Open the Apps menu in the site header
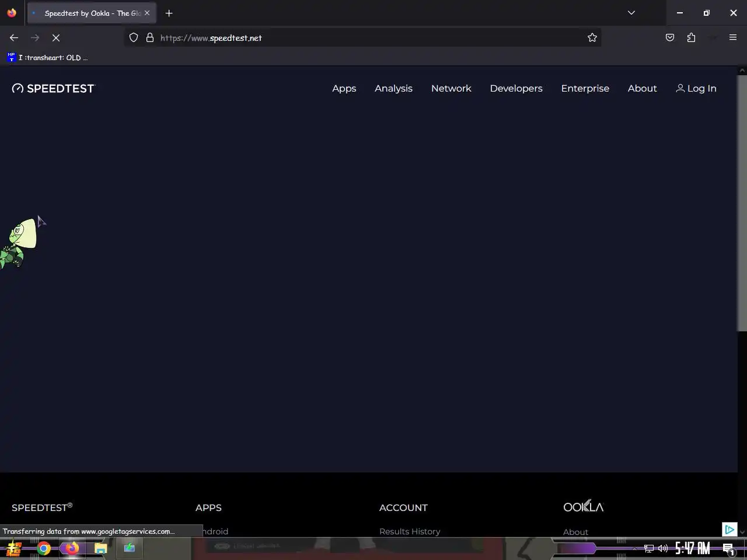The height and width of the screenshot is (560, 747). [x=344, y=88]
